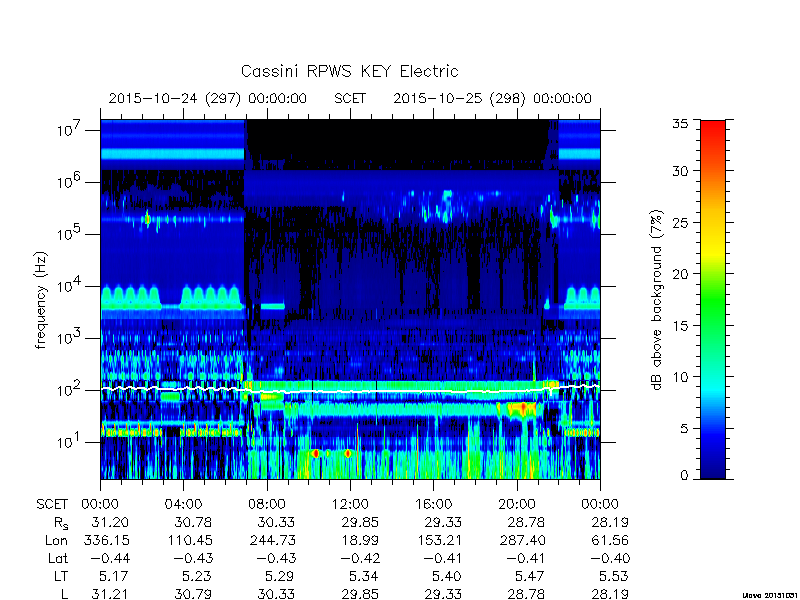Click the 'SCET' row header below the plot

(x=52, y=505)
